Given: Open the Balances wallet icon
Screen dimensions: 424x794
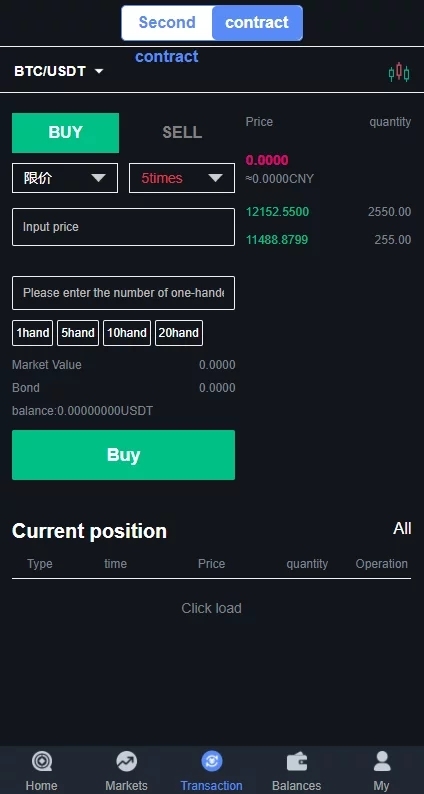Looking at the screenshot, I should pos(297,761).
